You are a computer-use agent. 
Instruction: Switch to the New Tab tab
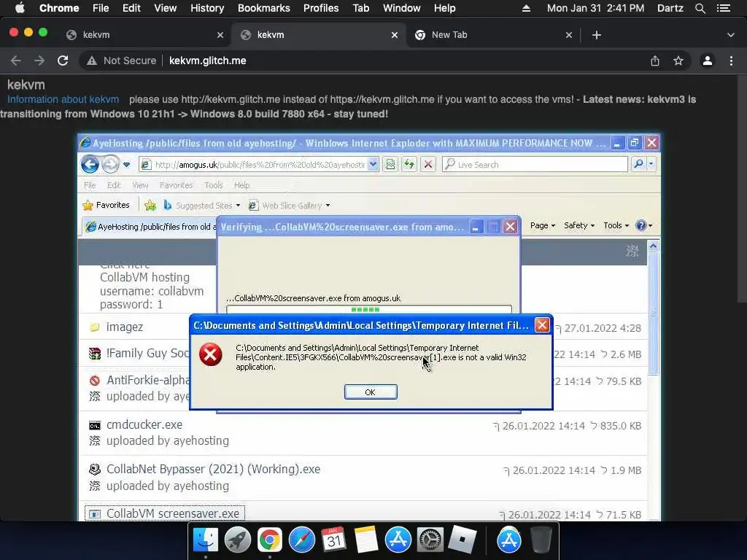493,35
